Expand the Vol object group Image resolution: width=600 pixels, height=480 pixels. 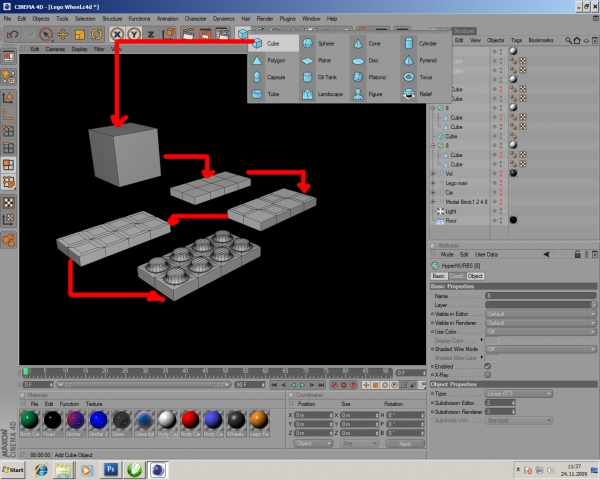coord(434,174)
